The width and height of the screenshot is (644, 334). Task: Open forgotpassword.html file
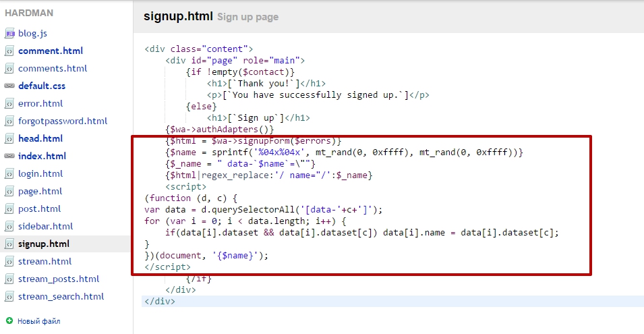63,121
